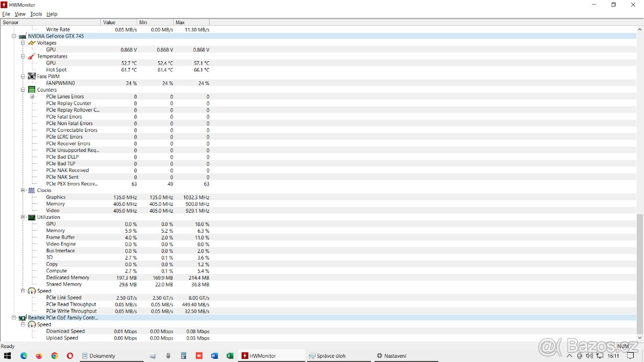Expand the PCIe Lanes Errors node
The image size is (644, 362).
pyautogui.click(x=32, y=97)
